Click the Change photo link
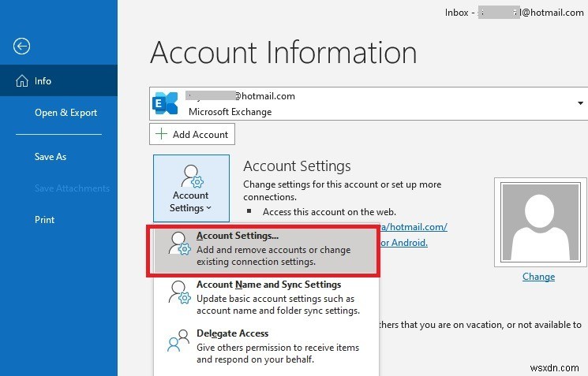588x376 pixels. pos(538,277)
